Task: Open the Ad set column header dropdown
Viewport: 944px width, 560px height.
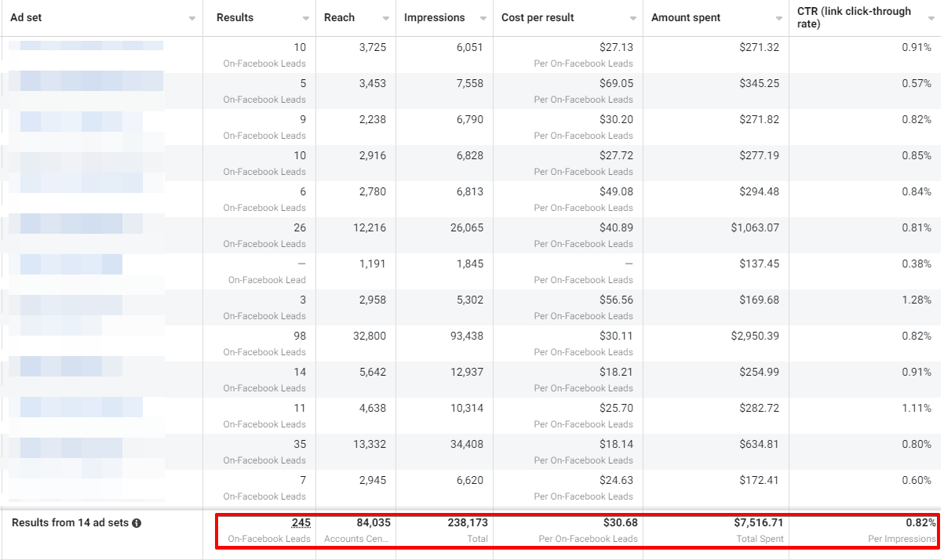Action: tap(191, 17)
